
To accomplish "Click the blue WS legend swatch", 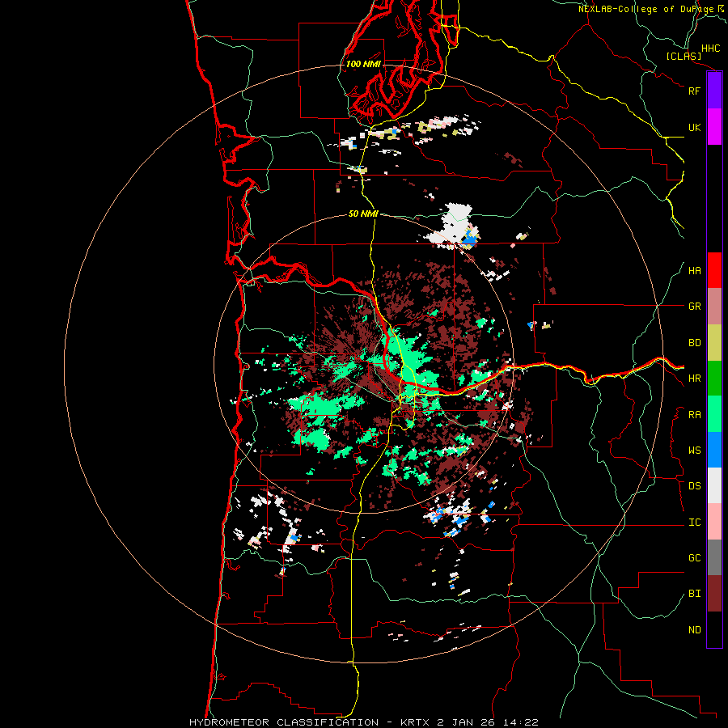I will tap(714, 450).
